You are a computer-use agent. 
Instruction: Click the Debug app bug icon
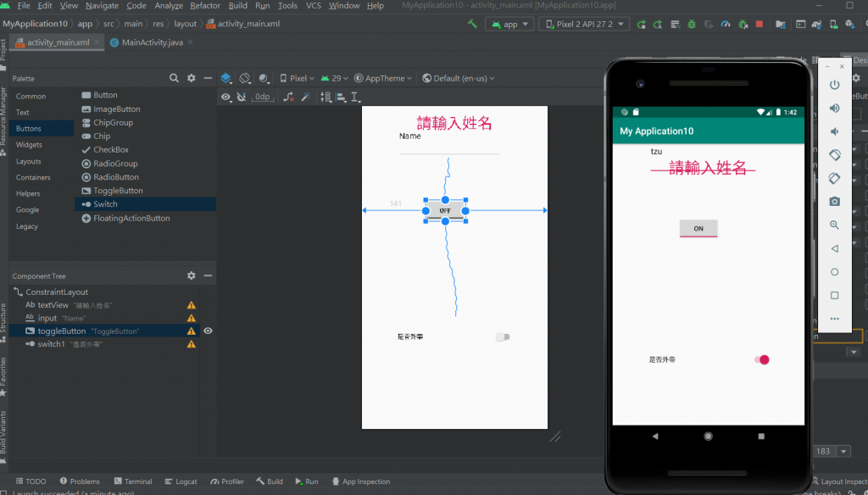tap(692, 25)
